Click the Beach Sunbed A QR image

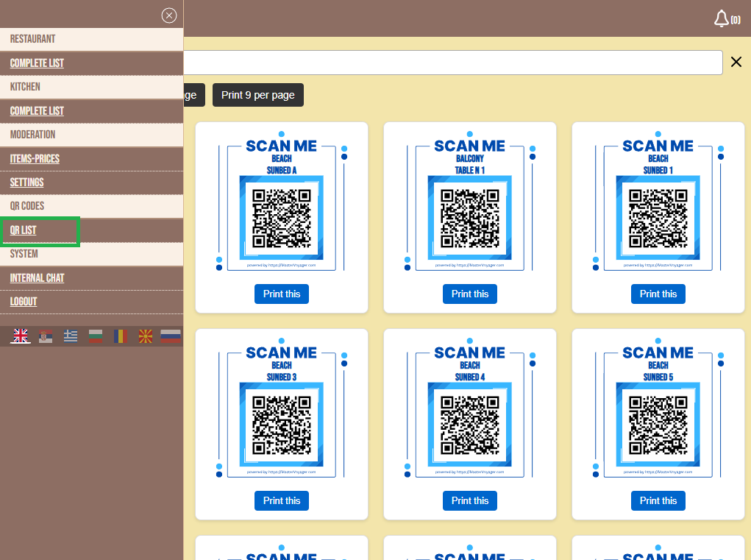point(282,218)
